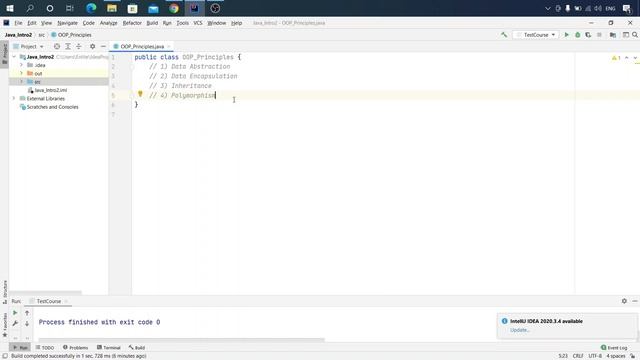Image resolution: width=640 pixels, height=360 pixels.
Task: Click Update link in IntelliJ notification
Action: (x=520, y=330)
